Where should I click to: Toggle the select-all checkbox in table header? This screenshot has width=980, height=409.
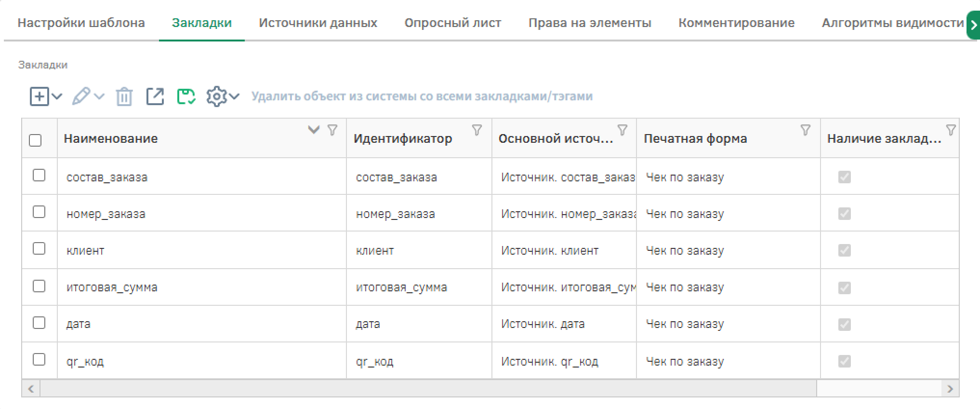35,140
